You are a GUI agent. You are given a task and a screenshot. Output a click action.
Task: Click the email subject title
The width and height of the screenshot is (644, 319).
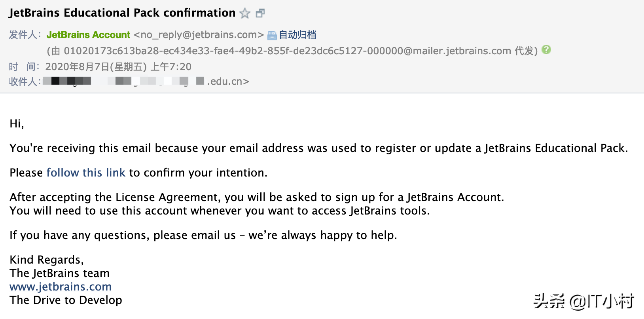(122, 13)
